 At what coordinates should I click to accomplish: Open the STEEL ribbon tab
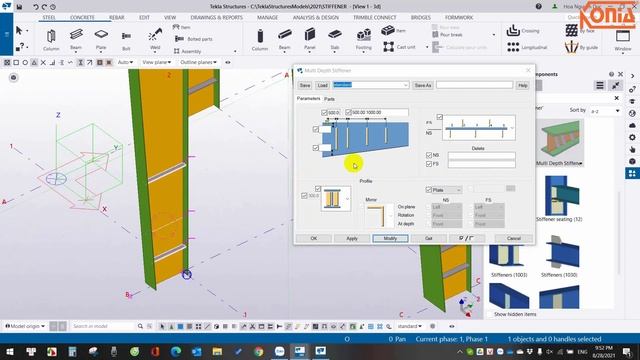coord(49,18)
